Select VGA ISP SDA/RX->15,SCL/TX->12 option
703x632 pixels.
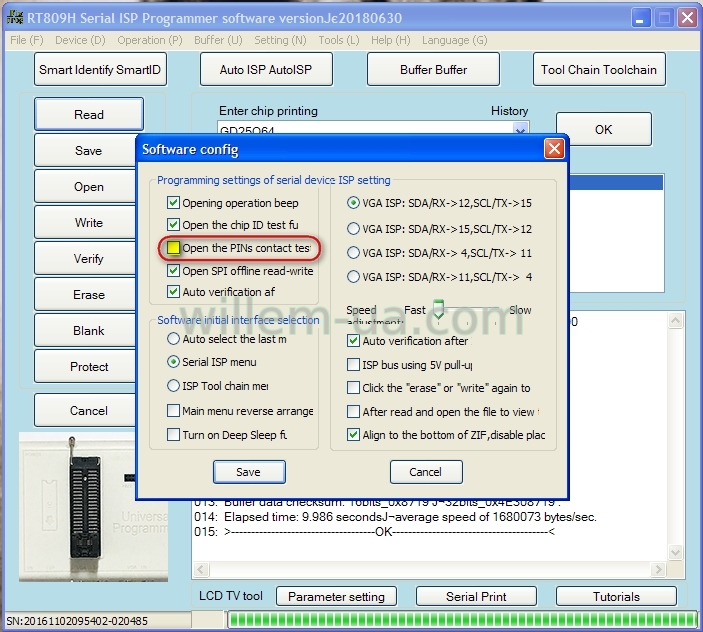click(x=353, y=229)
